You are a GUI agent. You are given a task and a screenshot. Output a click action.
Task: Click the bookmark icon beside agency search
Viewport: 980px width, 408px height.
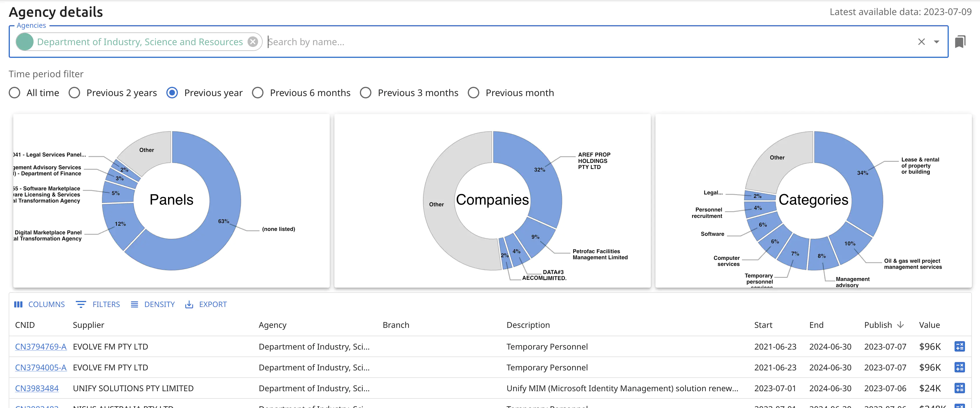960,41
